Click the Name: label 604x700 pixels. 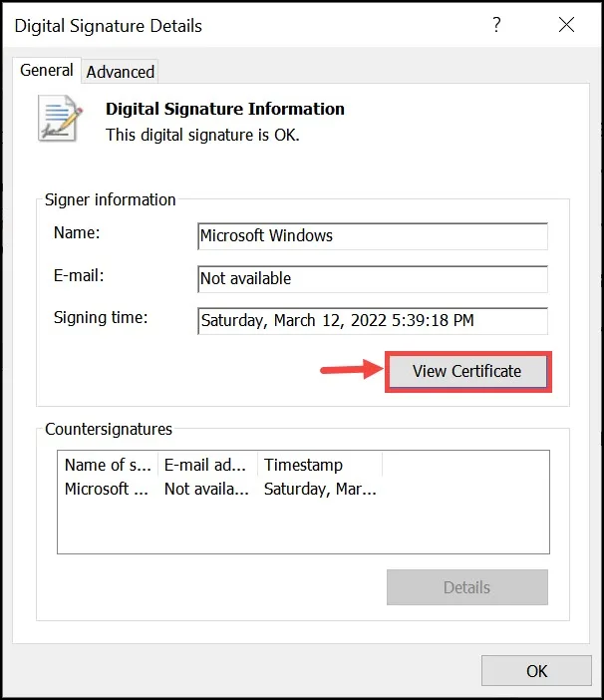pos(77,232)
